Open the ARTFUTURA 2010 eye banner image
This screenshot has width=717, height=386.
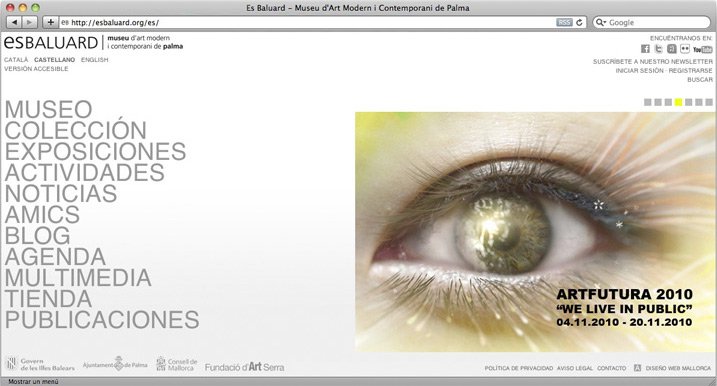pos(535,232)
